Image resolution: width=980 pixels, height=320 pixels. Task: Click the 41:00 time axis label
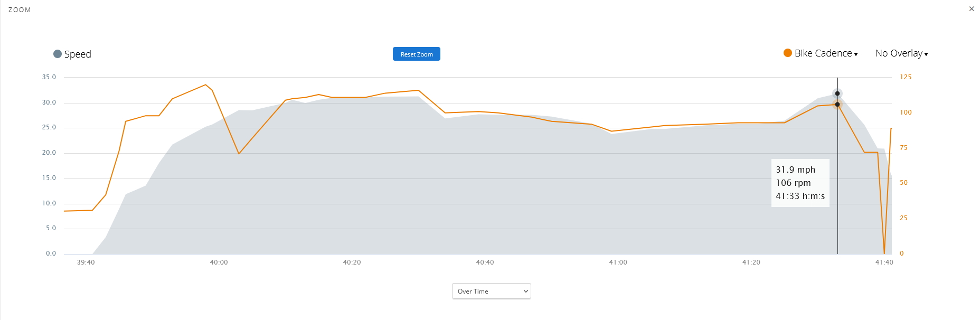(618, 262)
